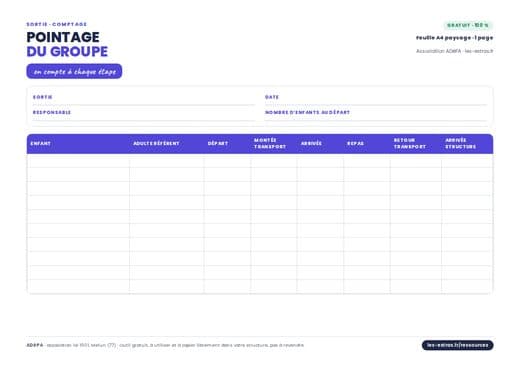Screen dimensions: 520x368
Task: Click the "on compte à chaque étape" badge
Action: 74,71
